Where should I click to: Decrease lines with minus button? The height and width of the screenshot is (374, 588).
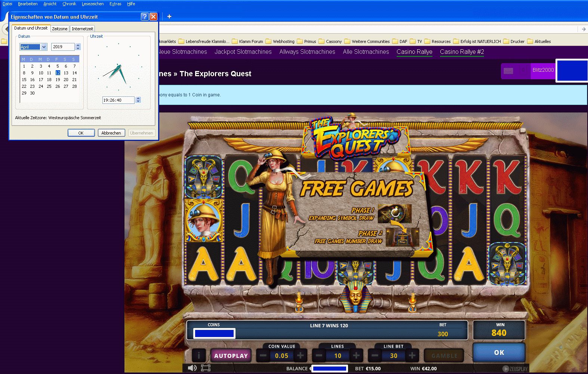[319, 356]
